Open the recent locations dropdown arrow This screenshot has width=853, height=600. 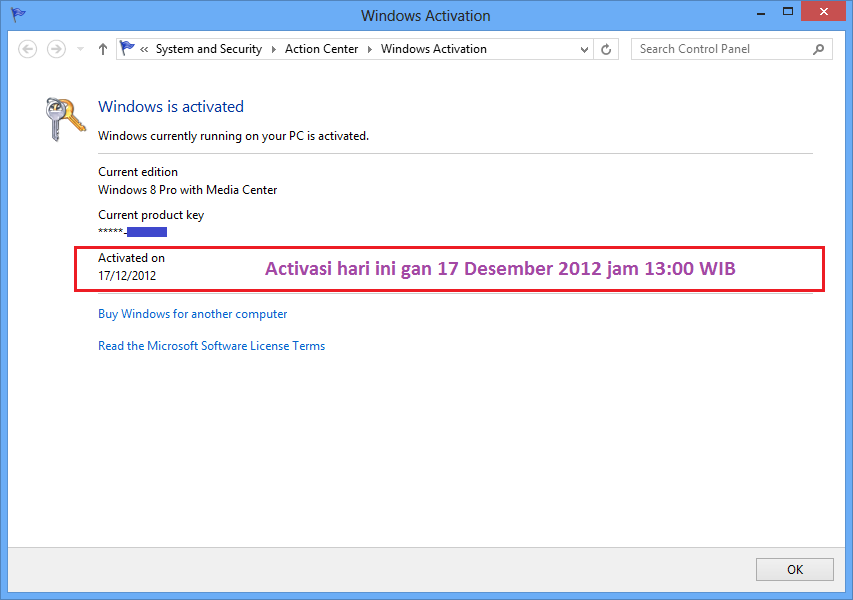pyautogui.click(x=81, y=49)
